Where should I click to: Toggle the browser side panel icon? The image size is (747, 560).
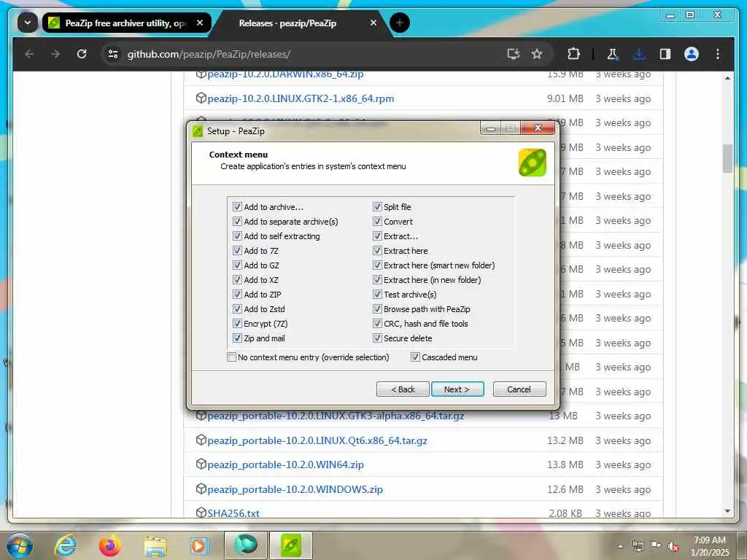(665, 54)
